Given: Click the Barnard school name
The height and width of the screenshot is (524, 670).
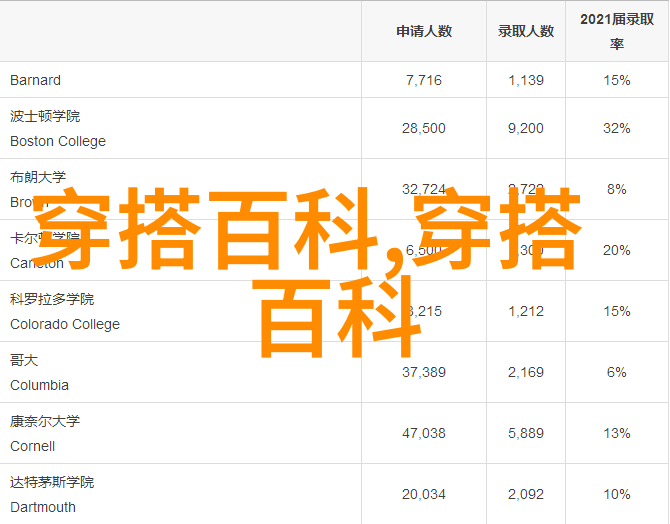Looking at the screenshot, I should click(x=35, y=80).
